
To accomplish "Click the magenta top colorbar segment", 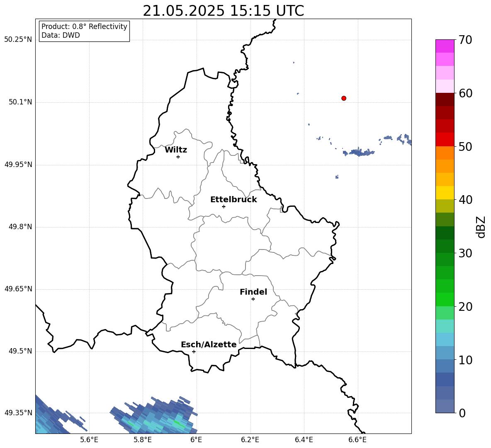I will coord(445,46).
